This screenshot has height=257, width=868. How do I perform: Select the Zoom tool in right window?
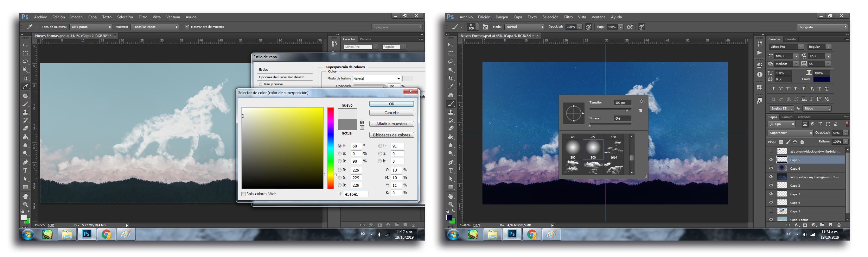[451, 204]
